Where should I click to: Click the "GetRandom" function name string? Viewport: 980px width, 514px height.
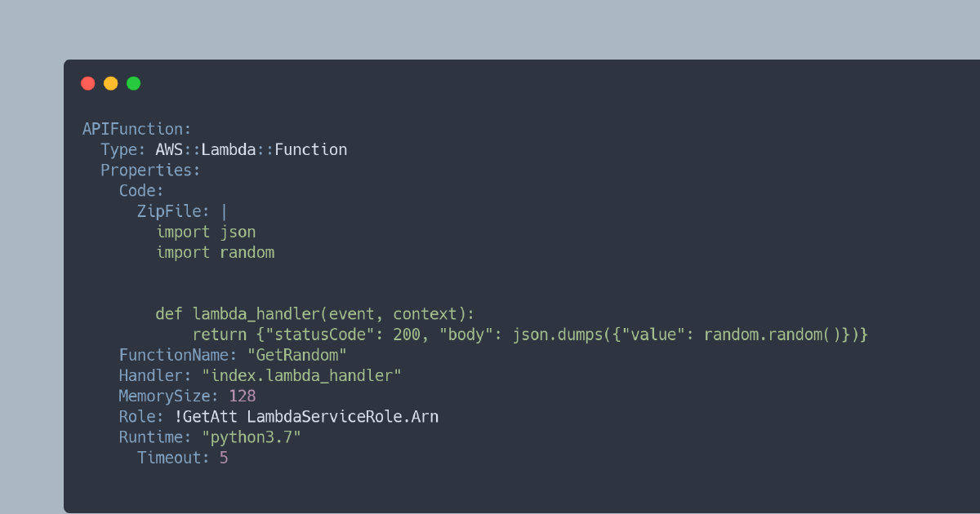[x=297, y=355]
